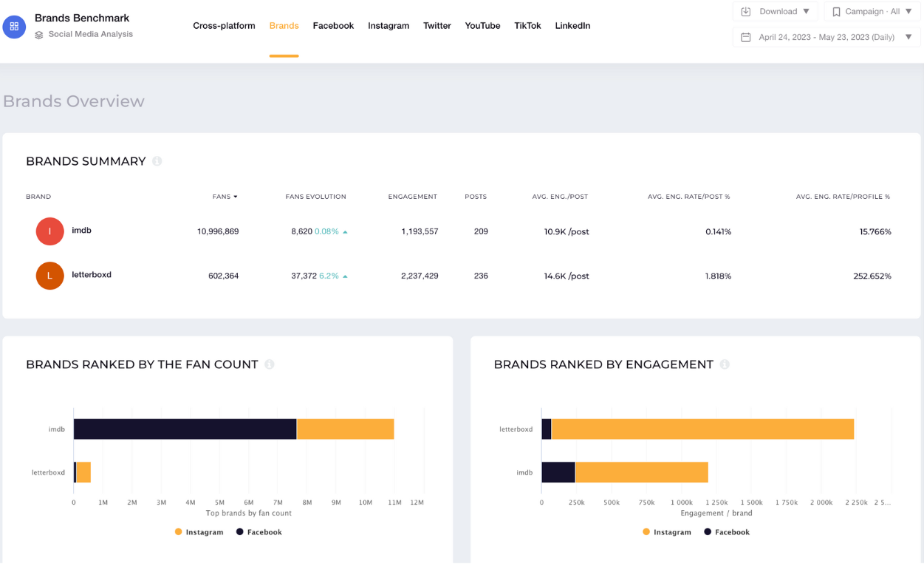The height and width of the screenshot is (564, 924).
Task: Click imdb's dark Facebook bar in the fan count chart
Action: click(185, 429)
